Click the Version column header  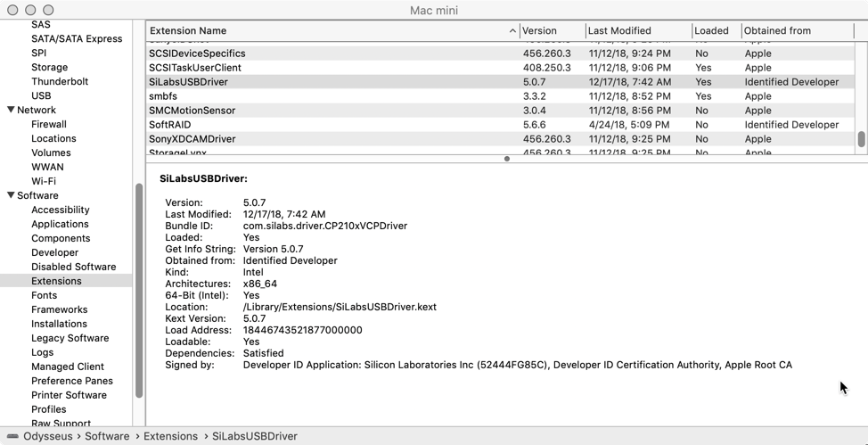point(553,31)
